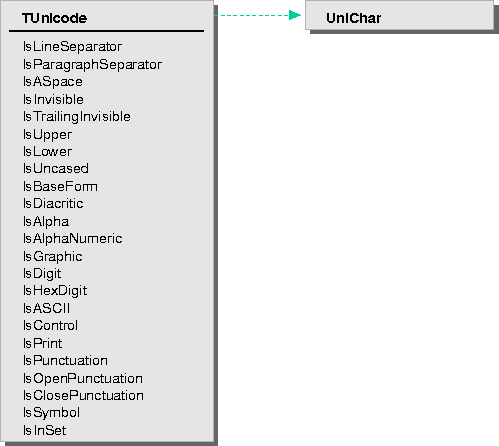Select the IsLineSeparator method
This screenshot has height=446, width=499.
[x=72, y=47]
